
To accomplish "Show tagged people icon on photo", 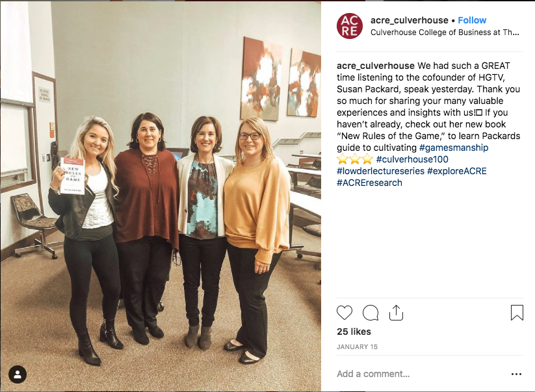I will [x=18, y=374].
